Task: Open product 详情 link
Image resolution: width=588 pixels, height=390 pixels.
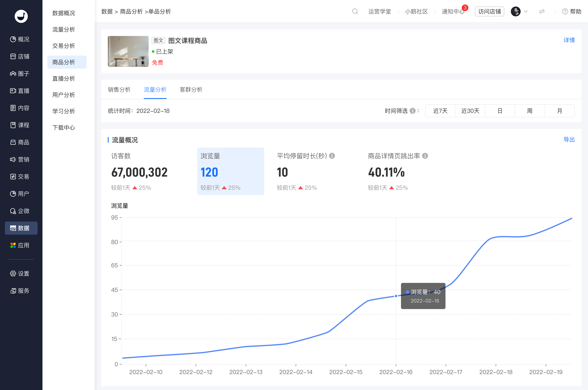Action: 569,40
